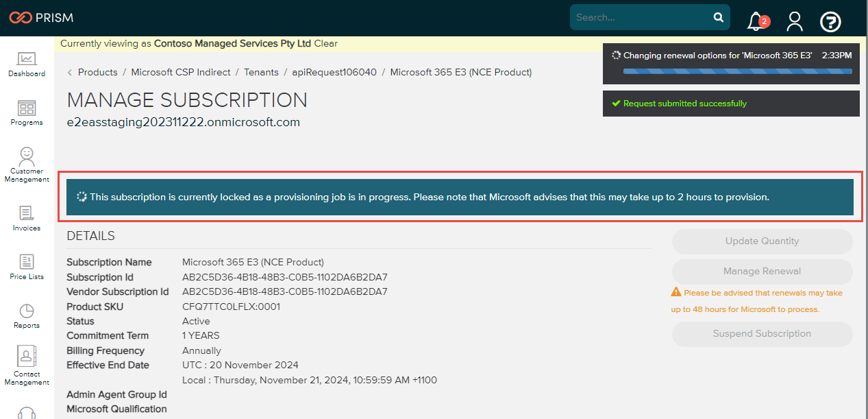Viewport: 868px width, 419px height.
Task: Click the Vendor Subscription Id value
Action: [x=285, y=291]
